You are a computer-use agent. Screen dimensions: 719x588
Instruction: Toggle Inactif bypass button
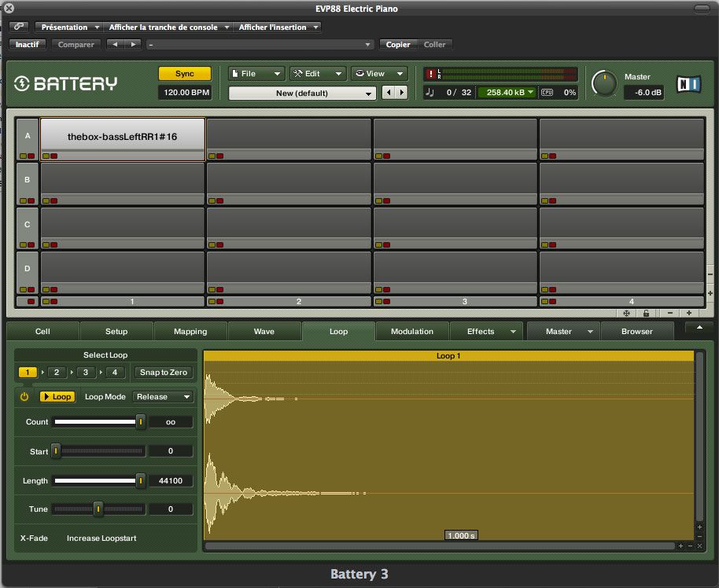[x=28, y=45]
